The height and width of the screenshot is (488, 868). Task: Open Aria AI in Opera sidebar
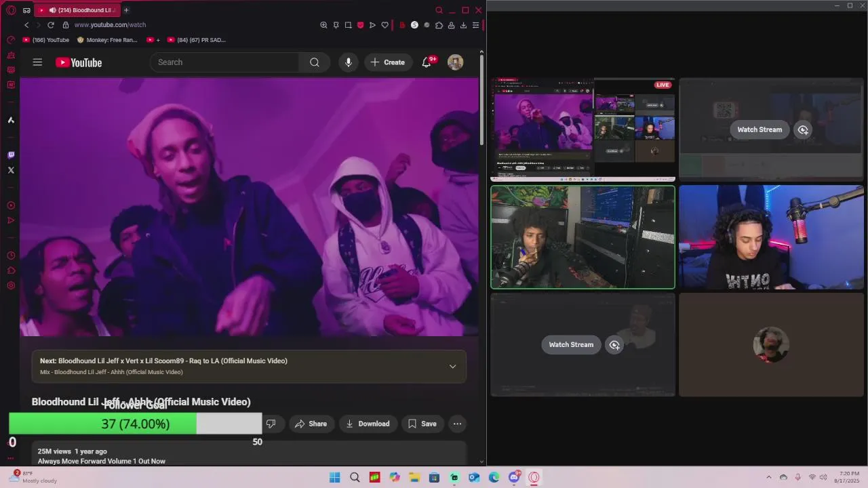click(11, 120)
